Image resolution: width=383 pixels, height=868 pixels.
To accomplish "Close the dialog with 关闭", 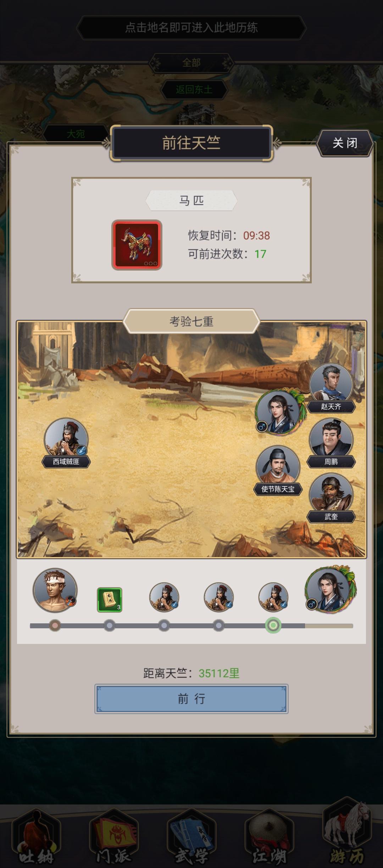I will (x=345, y=143).
